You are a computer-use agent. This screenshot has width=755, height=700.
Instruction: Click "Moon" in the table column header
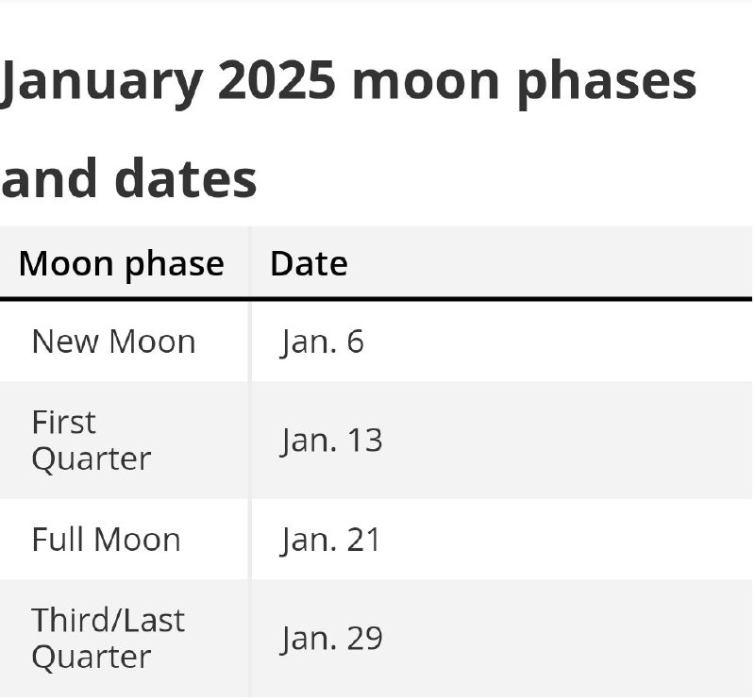coord(63,263)
